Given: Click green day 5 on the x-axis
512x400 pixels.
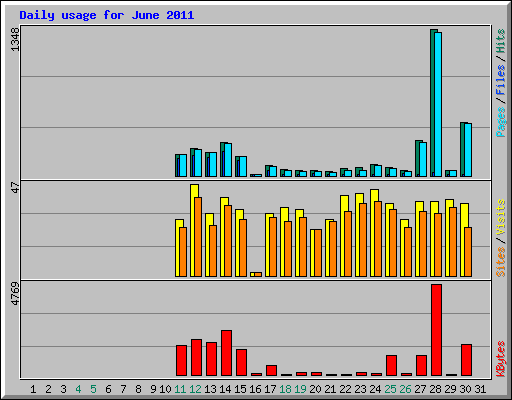Looking at the screenshot, I should [x=93, y=389].
